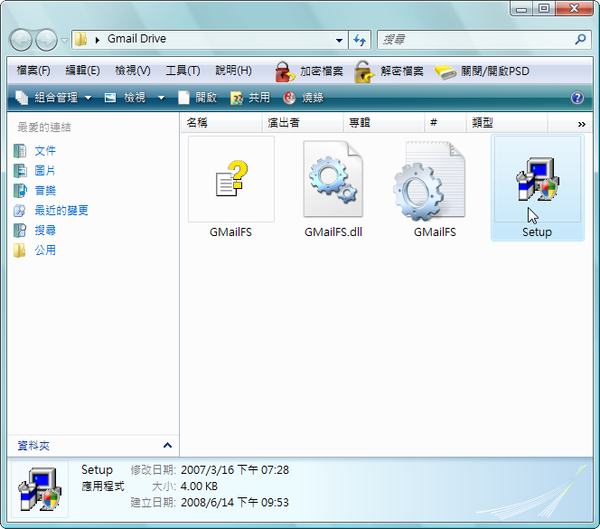The height and width of the screenshot is (529, 600).
Task: Click the blue help question icon
Action: pos(577,98)
